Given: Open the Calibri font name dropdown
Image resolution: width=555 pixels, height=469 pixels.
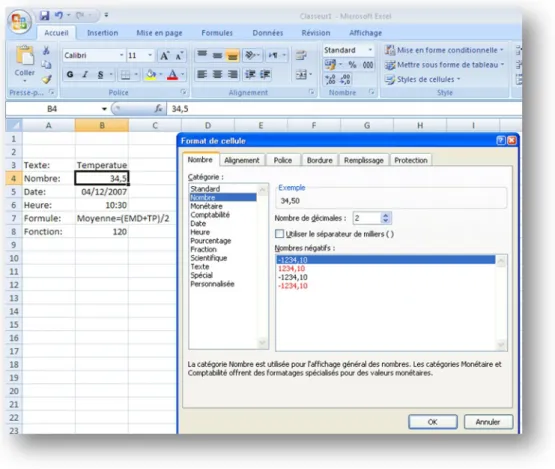Looking at the screenshot, I should [x=121, y=55].
